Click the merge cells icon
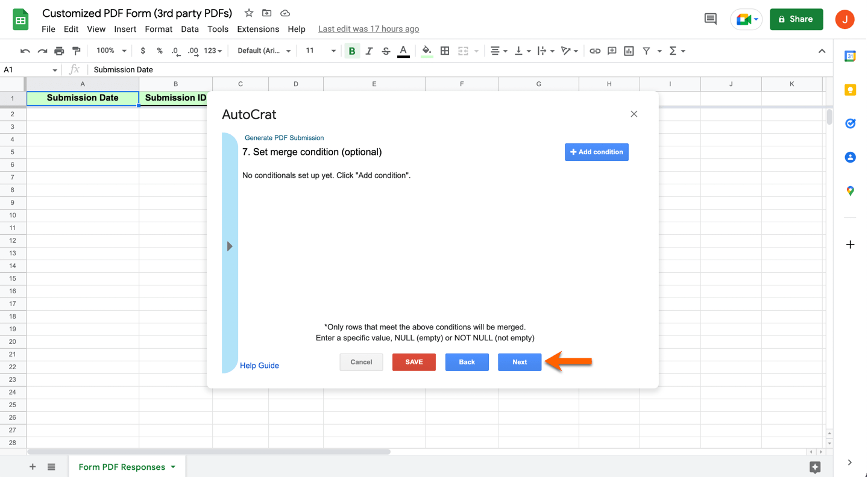This screenshot has height=477, width=868. (x=463, y=51)
